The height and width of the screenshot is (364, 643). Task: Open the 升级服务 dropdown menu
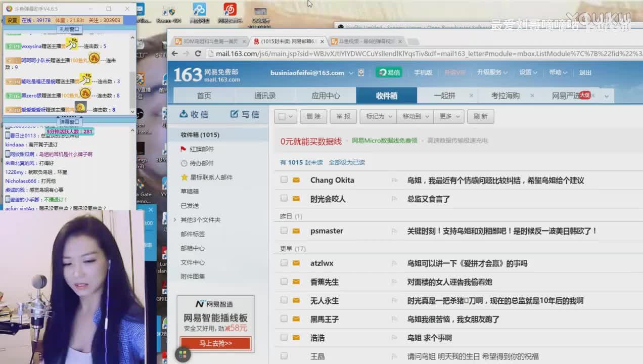point(492,72)
